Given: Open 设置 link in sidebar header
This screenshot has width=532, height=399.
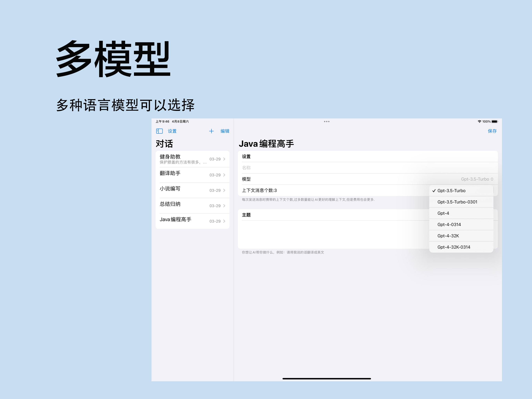Looking at the screenshot, I should [x=172, y=131].
